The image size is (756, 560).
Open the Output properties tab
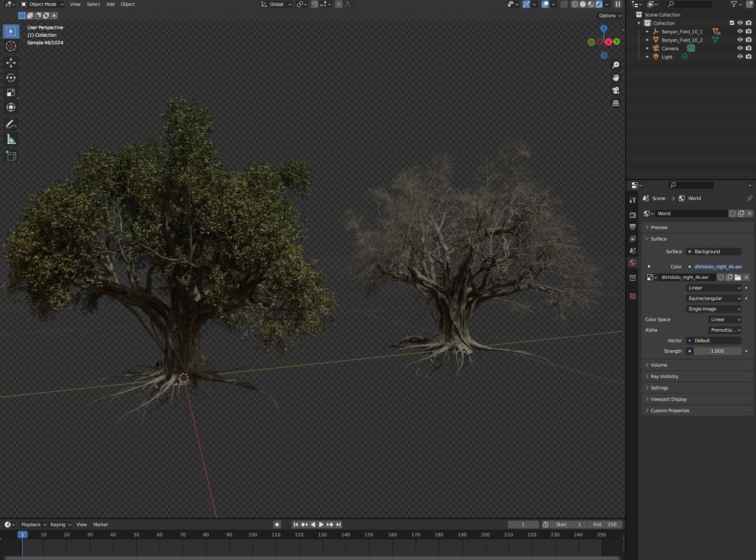click(633, 227)
